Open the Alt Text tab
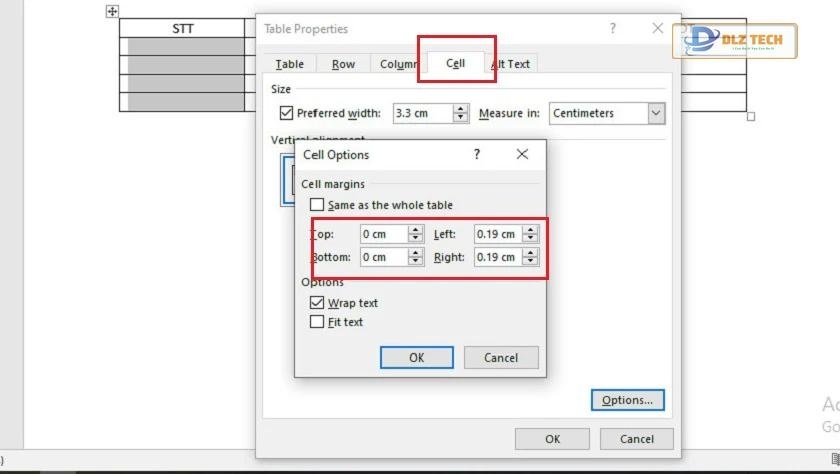The image size is (840, 474). pyautogui.click(x=511, y=64)
